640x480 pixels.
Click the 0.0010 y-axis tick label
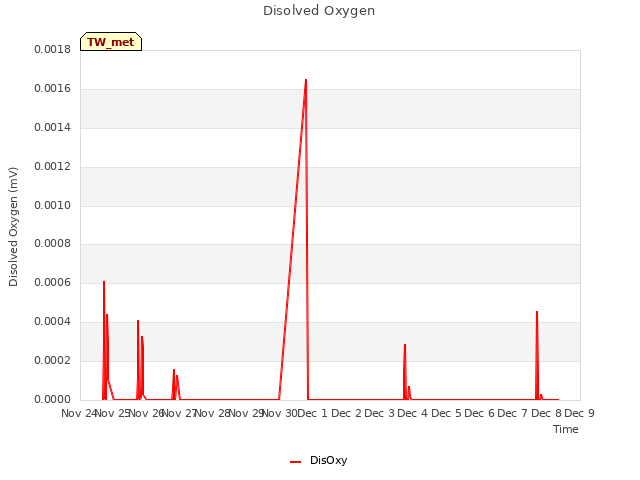52,205
